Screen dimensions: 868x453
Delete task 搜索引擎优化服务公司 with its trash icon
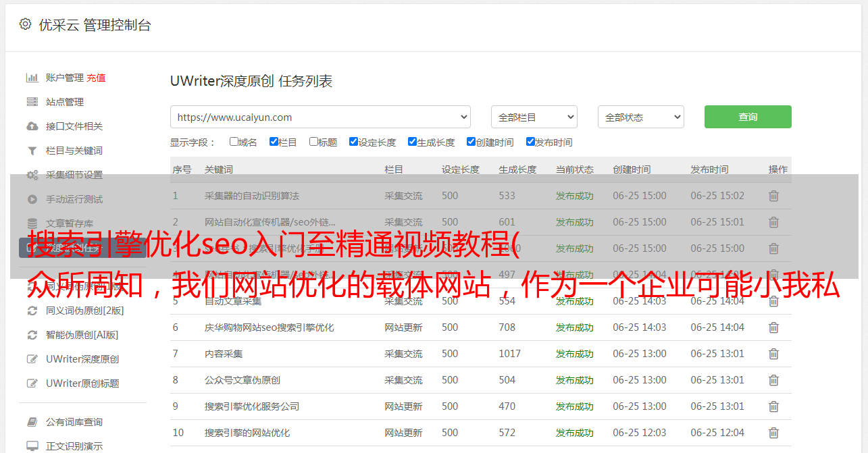[774, 406]
